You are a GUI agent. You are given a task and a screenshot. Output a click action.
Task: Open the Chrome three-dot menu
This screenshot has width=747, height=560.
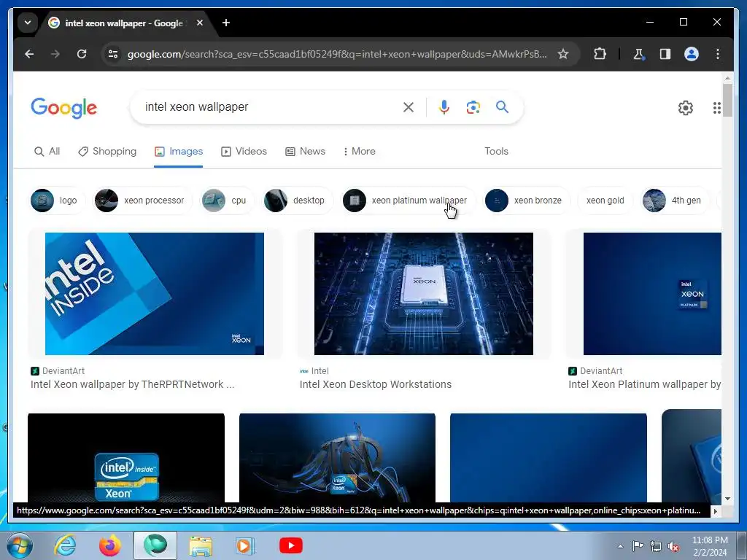(x=718, y=54)
